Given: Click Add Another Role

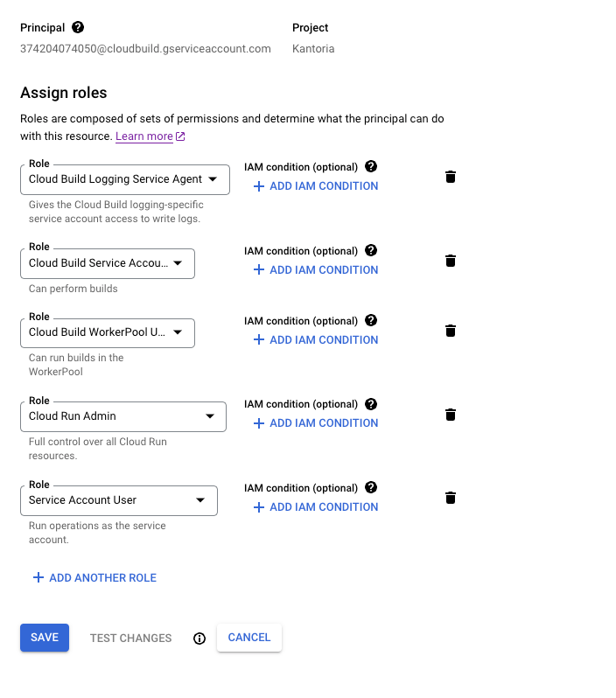Looking at the screenshot, I should click(94, 577).
